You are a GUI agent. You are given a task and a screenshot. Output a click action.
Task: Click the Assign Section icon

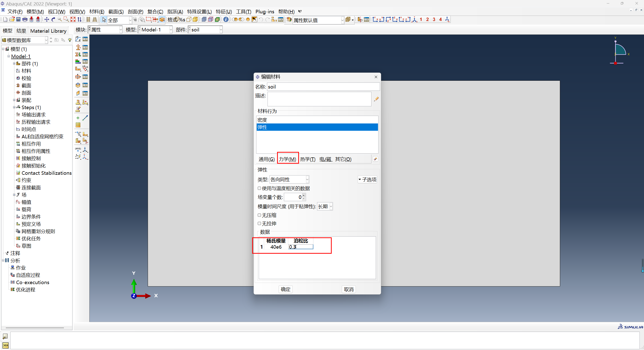point(78,54)
